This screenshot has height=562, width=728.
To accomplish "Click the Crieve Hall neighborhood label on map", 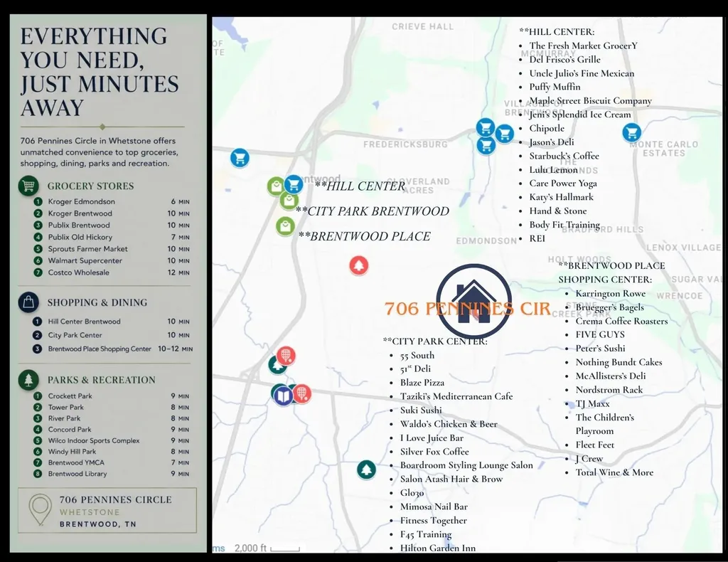I will (x=422, y=26).
